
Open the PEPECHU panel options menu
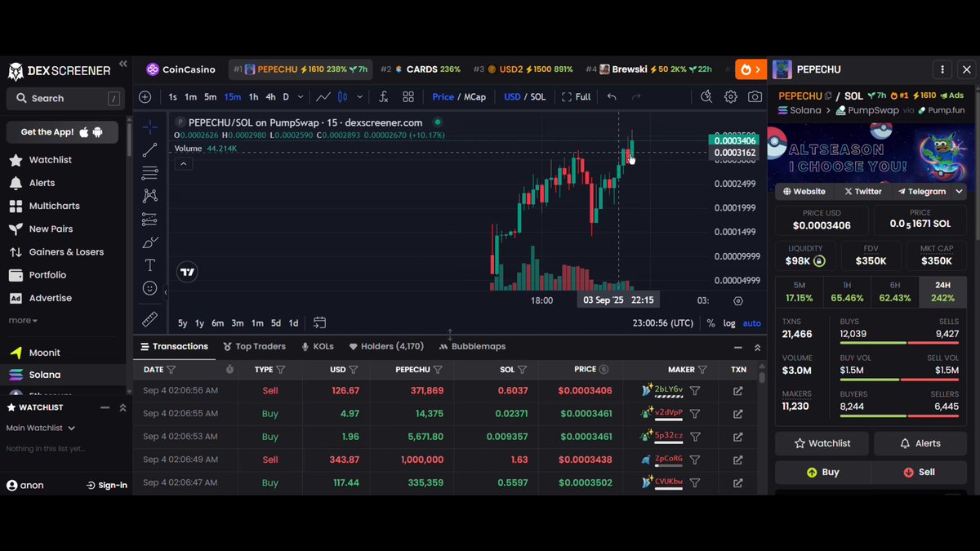coord(942,70)
